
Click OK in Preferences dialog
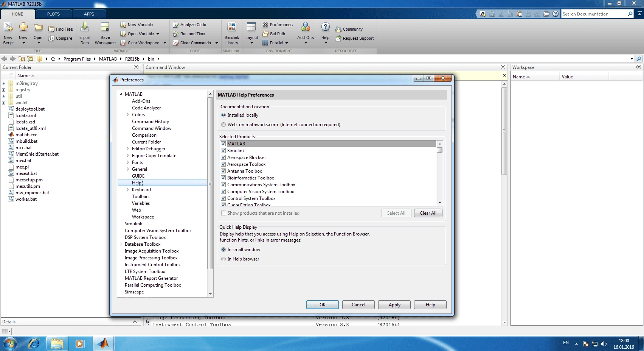pyautogui.click(x=323, y=305)
